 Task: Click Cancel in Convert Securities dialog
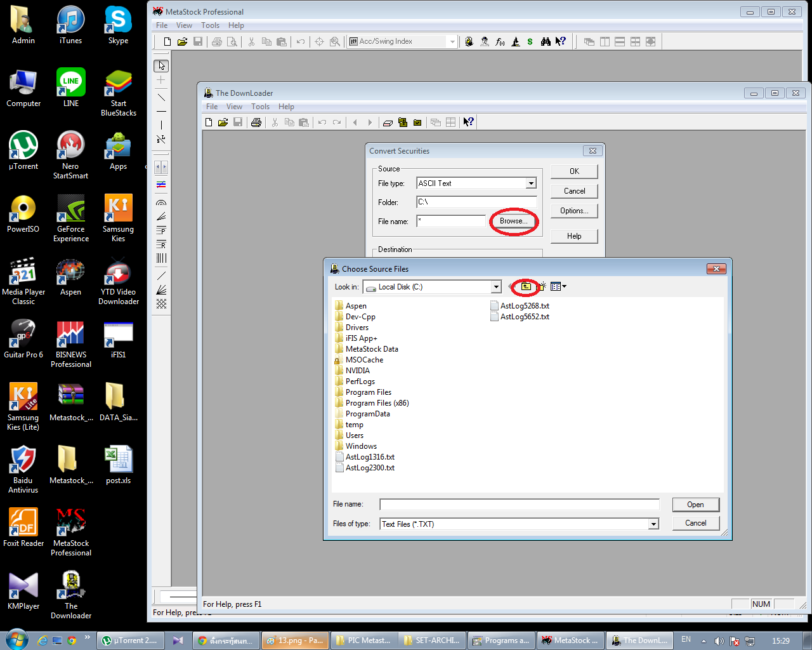[574, 191]
